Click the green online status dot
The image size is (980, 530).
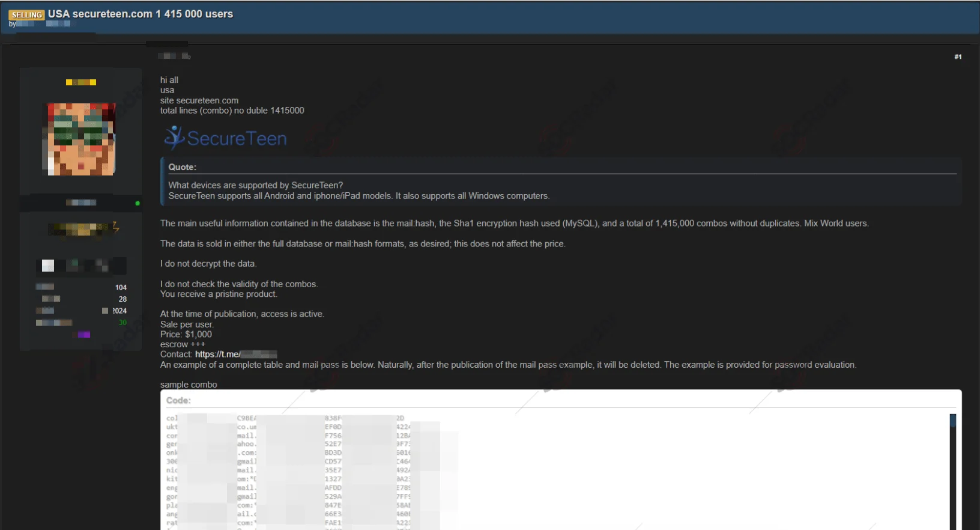138,203
